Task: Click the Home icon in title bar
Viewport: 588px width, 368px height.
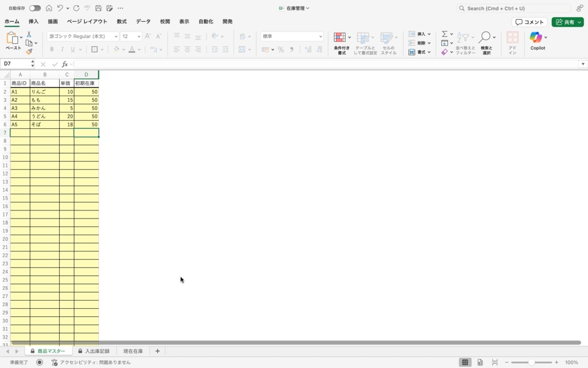Action: click(x=49, y=8)
